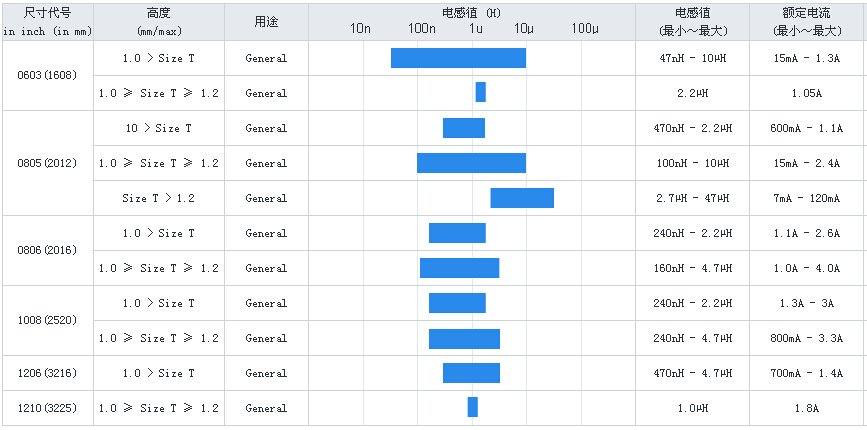Select the 0805 (2012) size code
Screen dimensions: 867x430
(x=47, y=163)
